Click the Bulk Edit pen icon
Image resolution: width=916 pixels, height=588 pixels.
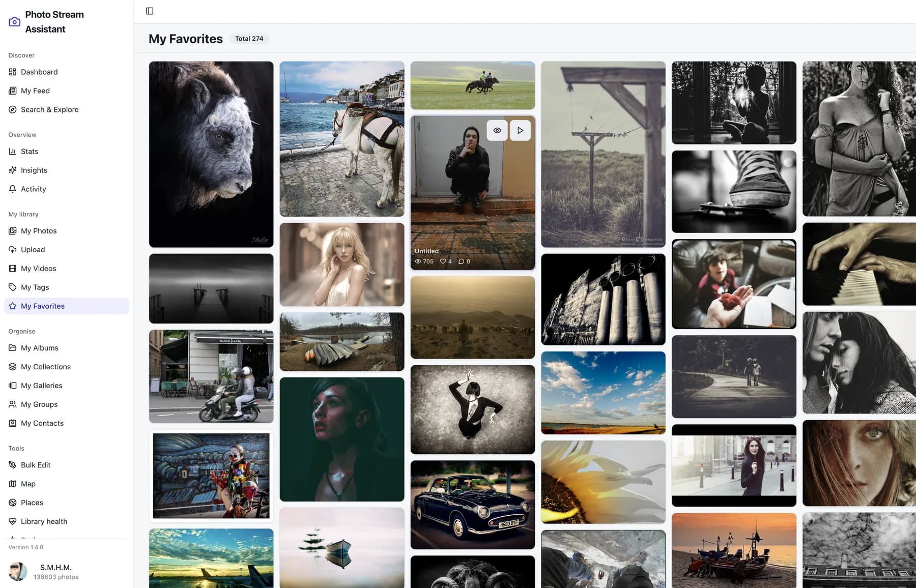13,464
